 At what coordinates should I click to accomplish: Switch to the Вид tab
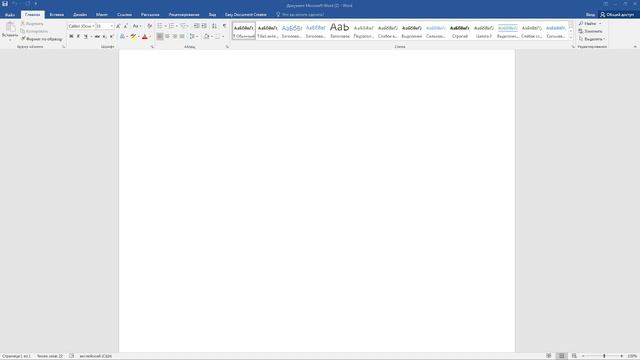tap(212, 15)
